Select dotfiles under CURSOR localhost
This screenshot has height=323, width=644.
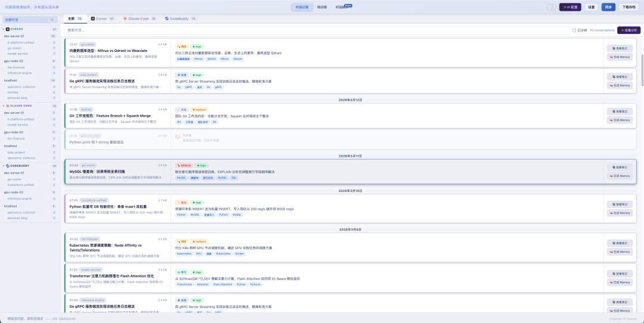point(30,92)
